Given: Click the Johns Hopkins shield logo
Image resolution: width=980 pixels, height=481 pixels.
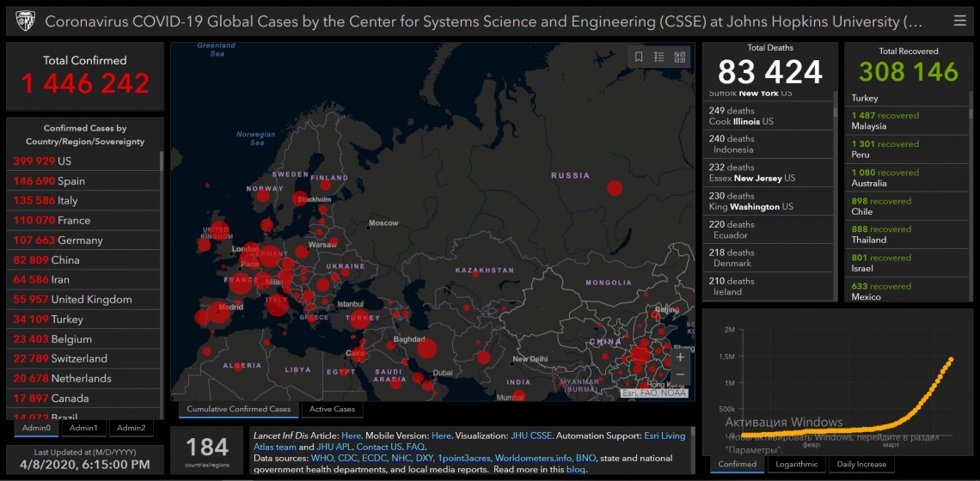Looking at the screenshot, I should click(24, 21).
